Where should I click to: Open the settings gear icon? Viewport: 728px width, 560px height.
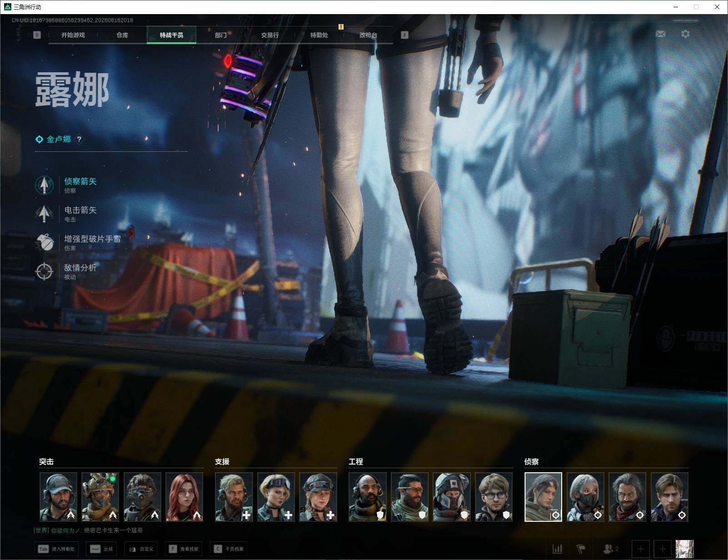685,34
